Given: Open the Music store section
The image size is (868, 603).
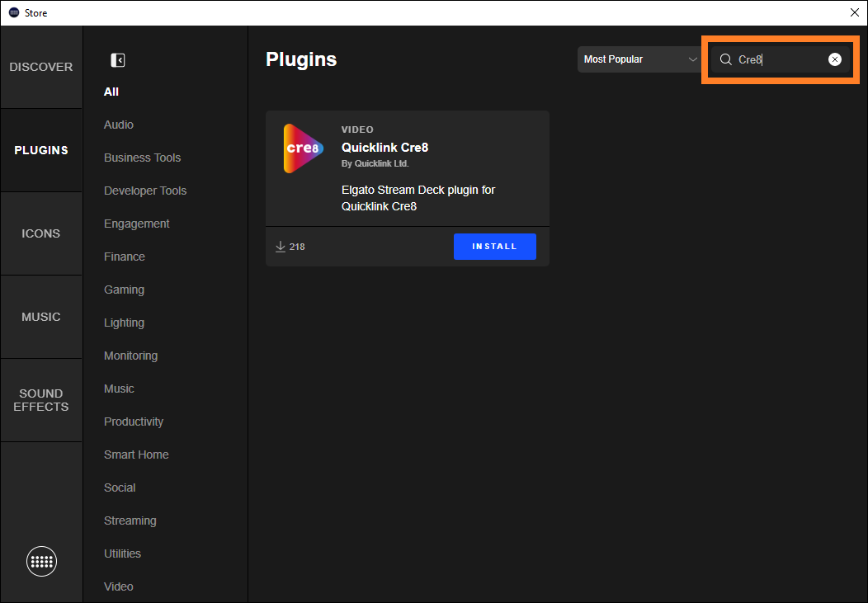Looking at the screenshot, I should (x=41, y=317).
